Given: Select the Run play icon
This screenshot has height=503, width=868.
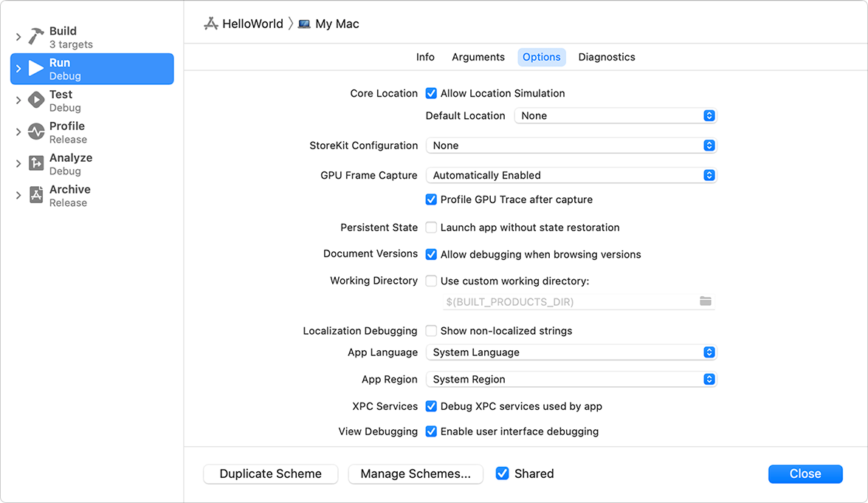Looking at the screenshot, I should click(36, 69).
